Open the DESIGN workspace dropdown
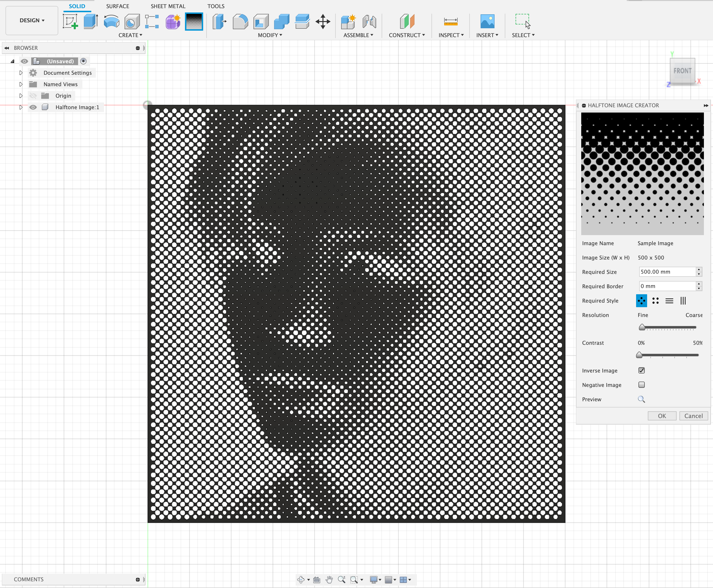The height and width of the screenshot is (588, 713). 32,20
